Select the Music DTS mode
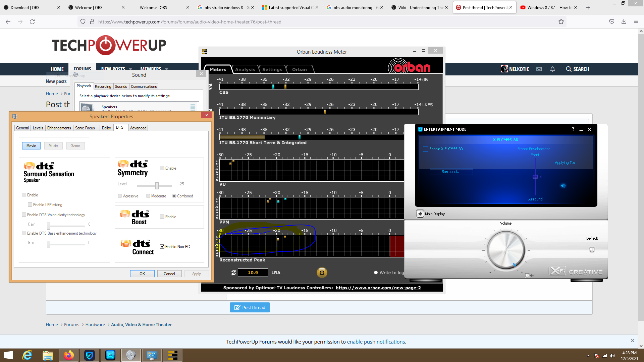 (x=53, y=146)
